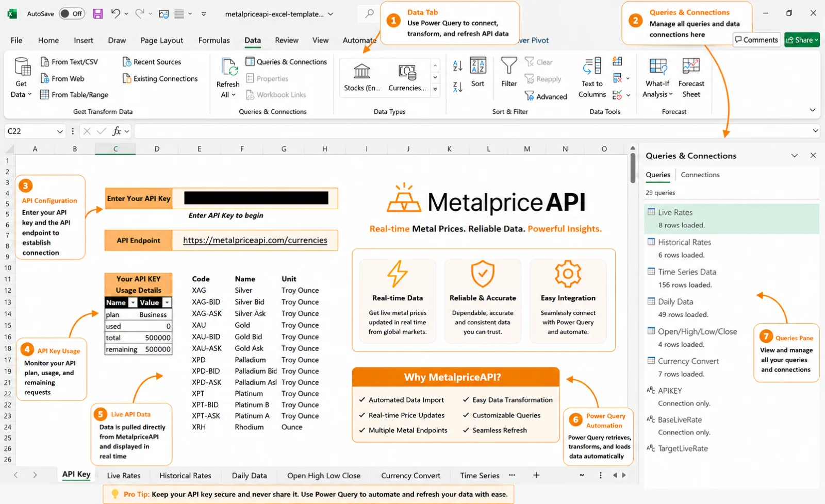The height and width of the screenshot is (504, 825).
Task: Open Existing Connections
Action: click(160, 78)
